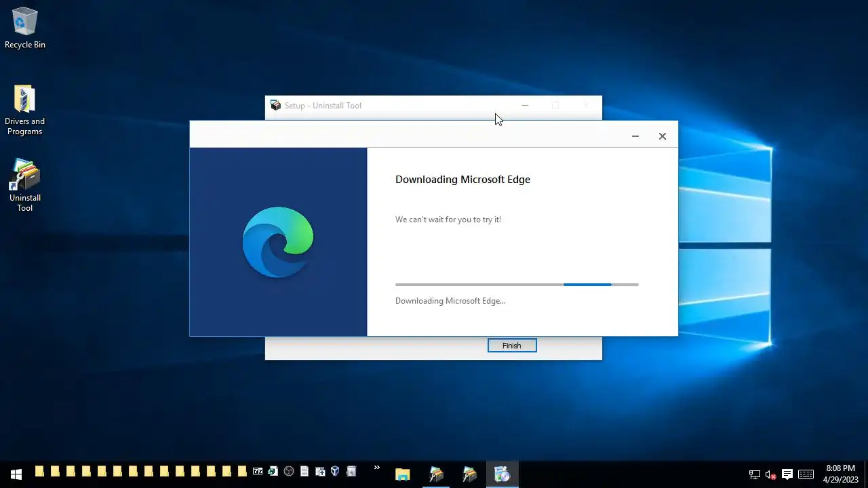Minimize the Microsoft Edge installer window
Screen dimensions: 868x488
[x=635, y=136]
